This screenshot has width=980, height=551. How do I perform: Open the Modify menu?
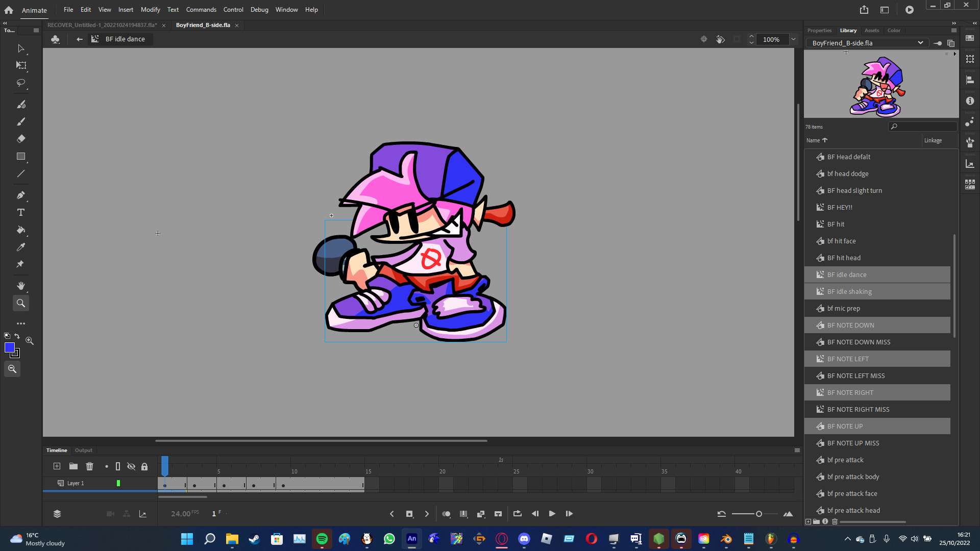coord(150,10)
